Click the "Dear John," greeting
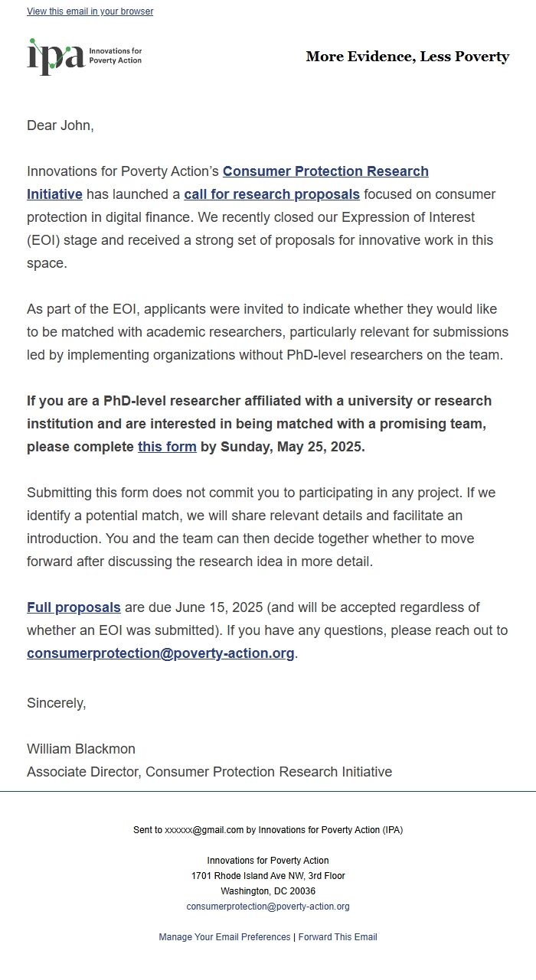 [x=60, y=125]
